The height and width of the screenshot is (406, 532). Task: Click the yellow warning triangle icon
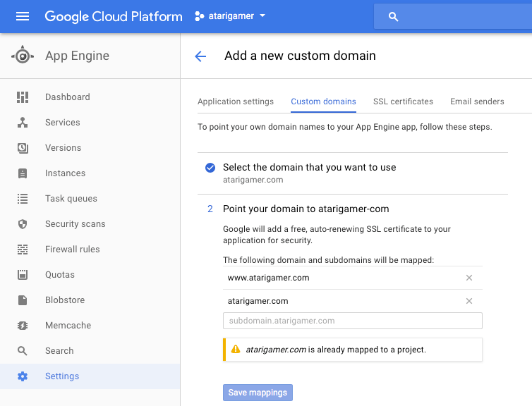pos(236,349)
